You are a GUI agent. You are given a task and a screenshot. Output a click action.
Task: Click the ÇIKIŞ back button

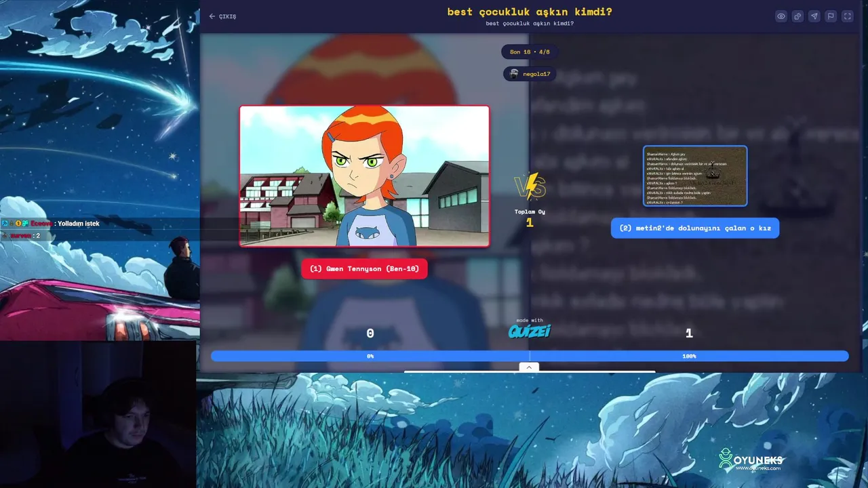click(222, 16)
